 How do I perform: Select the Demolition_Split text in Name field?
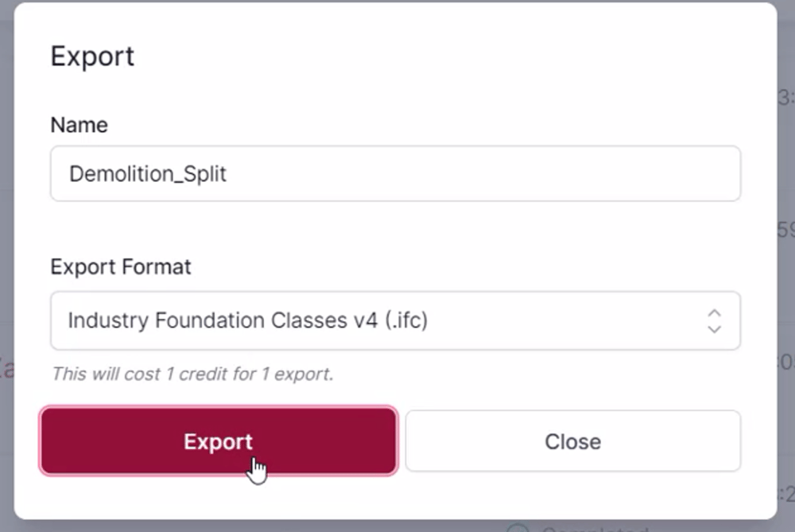point(148,173)
